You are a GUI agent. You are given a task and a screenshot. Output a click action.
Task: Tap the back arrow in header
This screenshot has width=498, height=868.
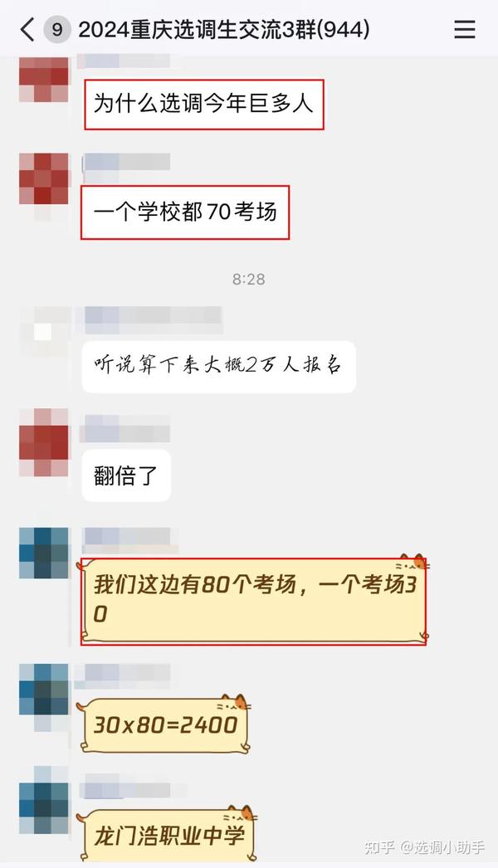pyautogui.click(x=27, y=29)
